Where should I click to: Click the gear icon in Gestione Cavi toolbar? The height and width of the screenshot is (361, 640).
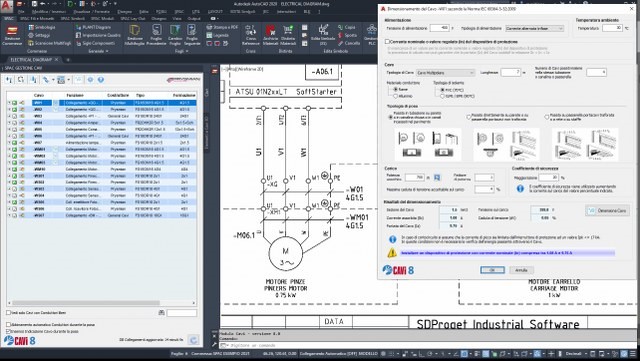(x=90, y=80)
